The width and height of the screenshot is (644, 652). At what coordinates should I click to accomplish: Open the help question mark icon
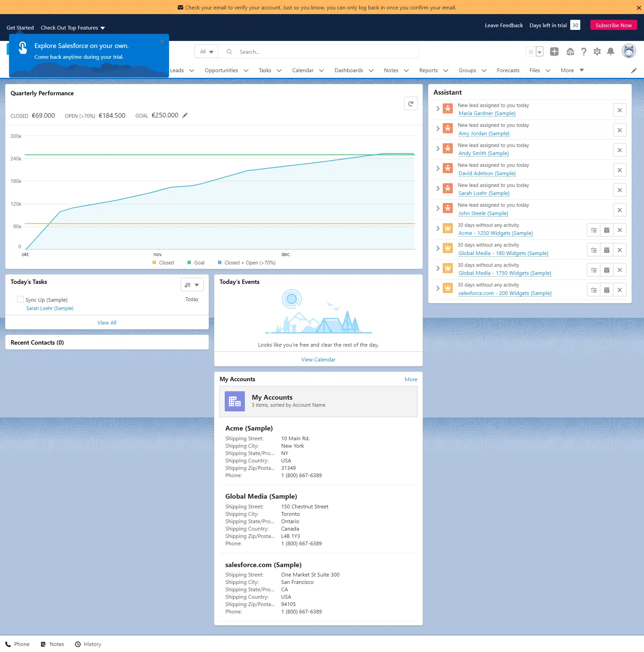[x=584, y=51]
